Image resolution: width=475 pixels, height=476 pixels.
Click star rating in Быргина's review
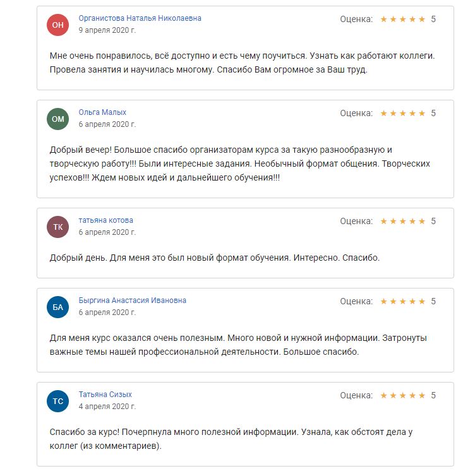(x=403, y=301)
